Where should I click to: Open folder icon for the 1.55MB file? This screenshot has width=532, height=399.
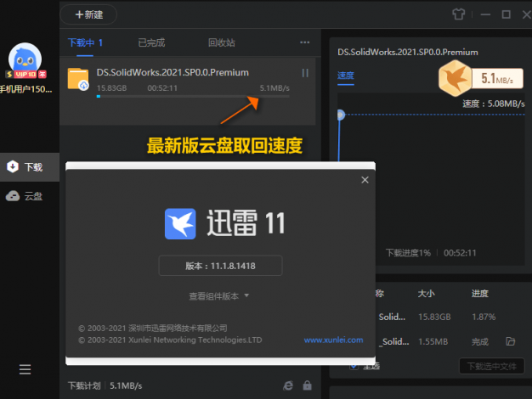510,341
